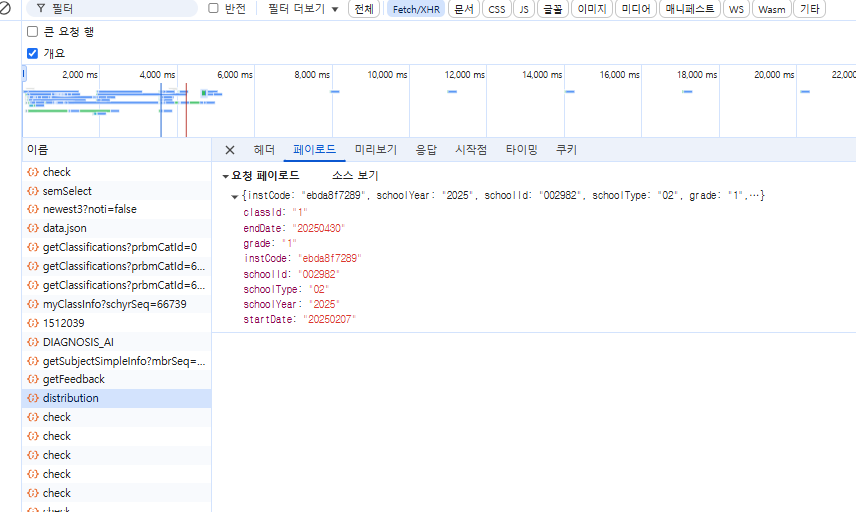Collapse the payload JSON object tree
Screen dimensions: 856x512
click(x=235, y=196)
